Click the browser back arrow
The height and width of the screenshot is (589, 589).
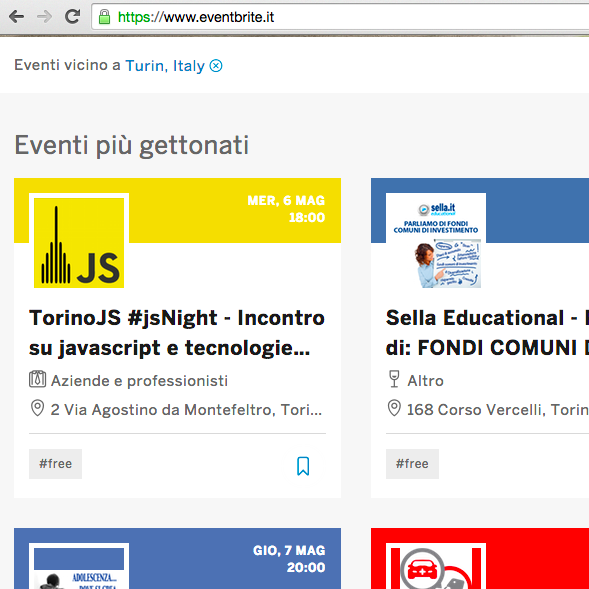[16, 17]
